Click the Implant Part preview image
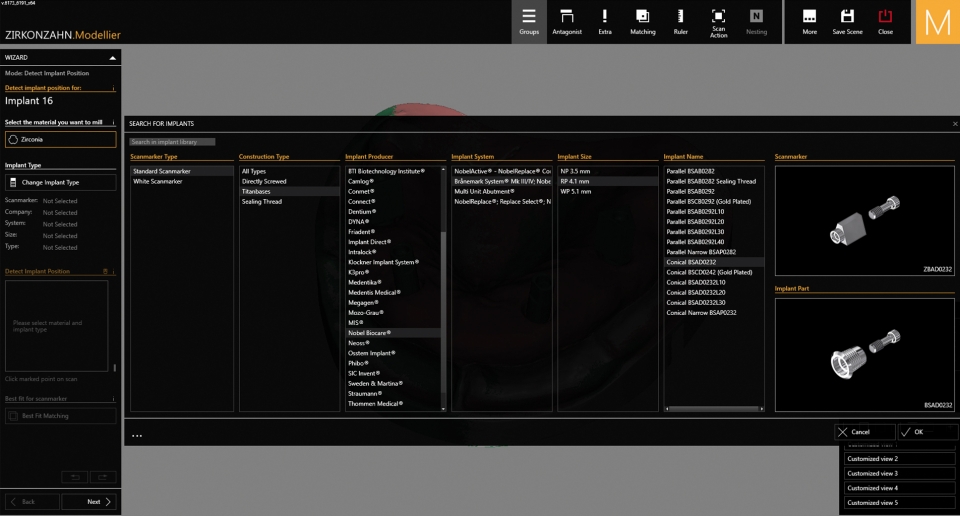The height and width of the screenshot is (516, 960). point(864,355)
